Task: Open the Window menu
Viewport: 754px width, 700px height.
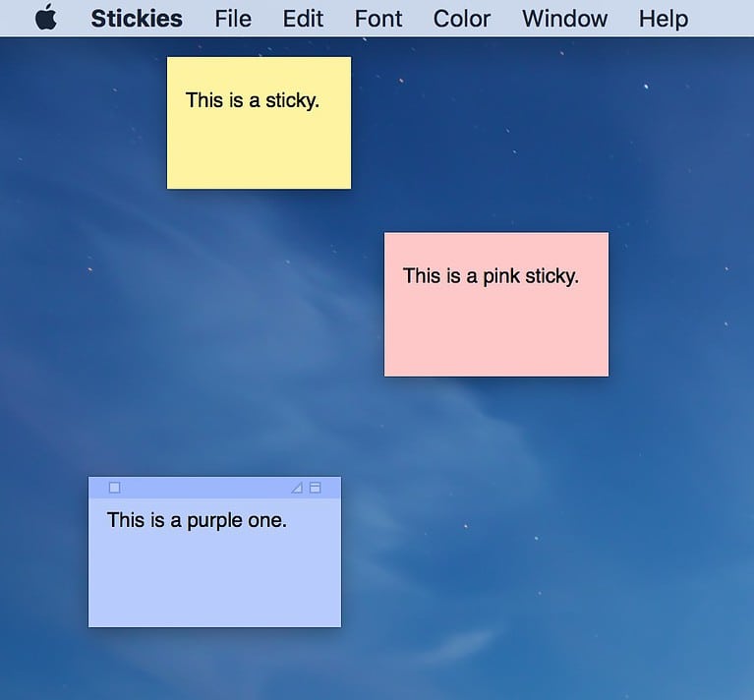Action: pos(564,19)
